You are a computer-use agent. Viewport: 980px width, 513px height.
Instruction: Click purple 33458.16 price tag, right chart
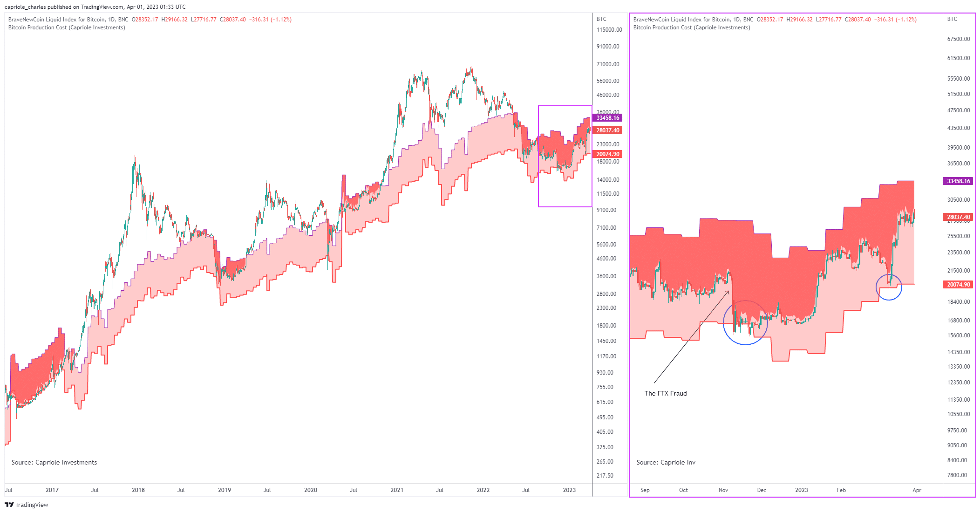(x=958, y=181)
